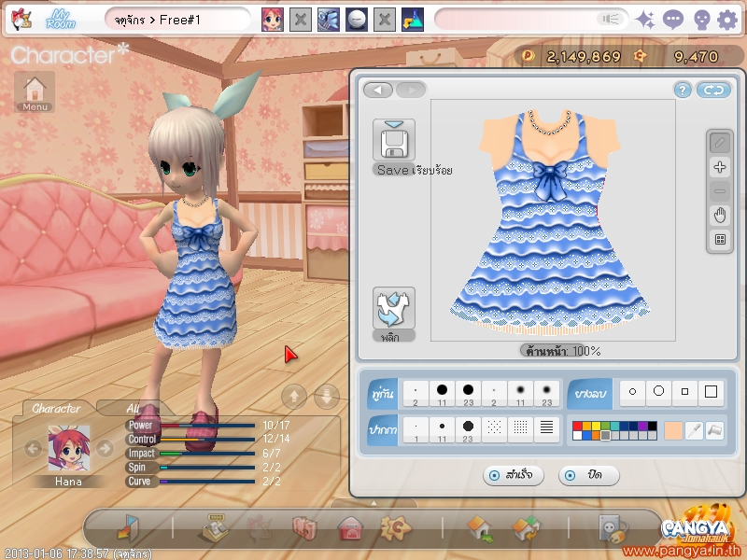
Task: Select the ปากกา pen tab
Action: pyautogui.click(x=383, y=430)
